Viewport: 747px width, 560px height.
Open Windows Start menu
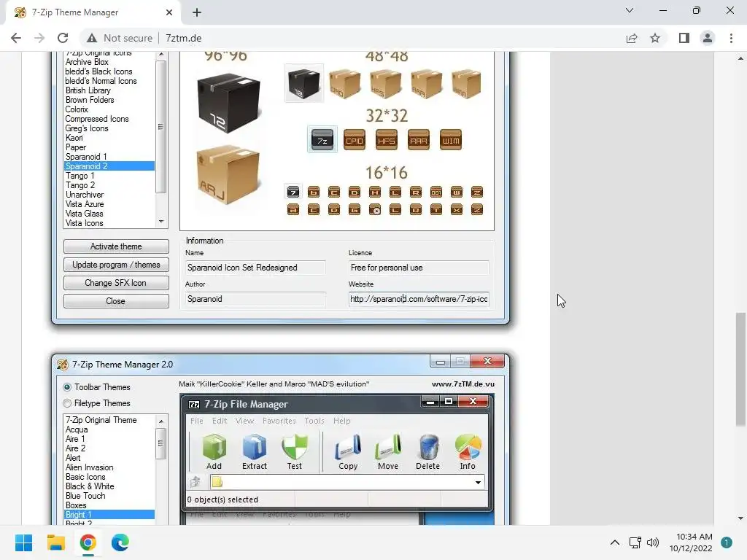[23, 542]
